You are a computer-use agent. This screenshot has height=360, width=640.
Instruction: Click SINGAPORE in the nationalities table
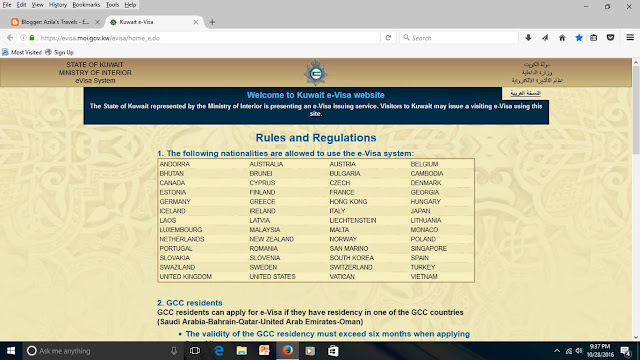pos(429,249)
